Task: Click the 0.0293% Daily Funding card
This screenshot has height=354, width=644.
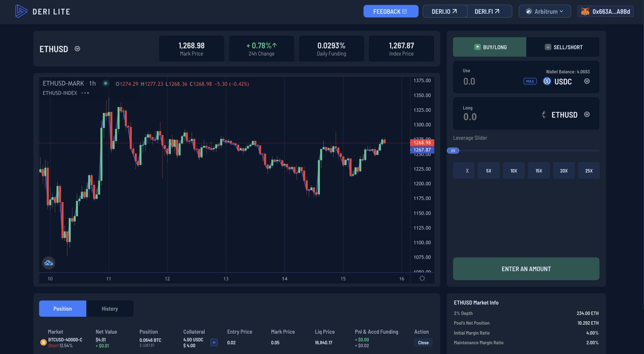Action: 331,49
